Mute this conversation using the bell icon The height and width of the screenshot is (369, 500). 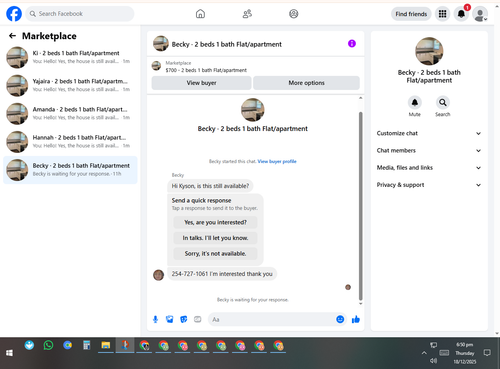coord(415,102)
